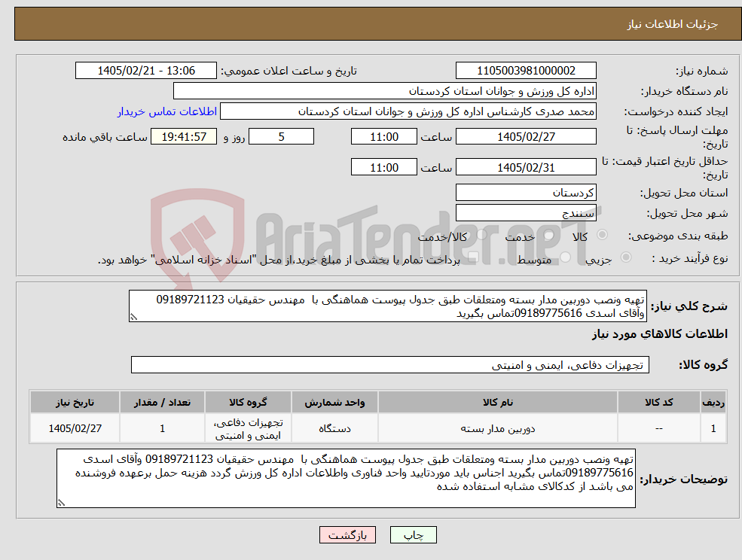Screen dimensions: 742x560
Task: Click the واحد شمارش column header
Action: point(334,402)
